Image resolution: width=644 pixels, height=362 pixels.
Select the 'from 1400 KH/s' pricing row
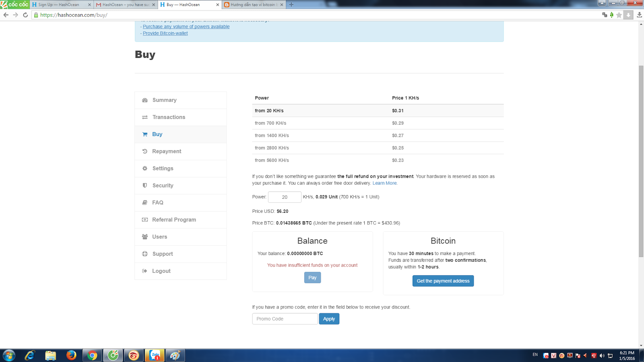tap(378, 136)
